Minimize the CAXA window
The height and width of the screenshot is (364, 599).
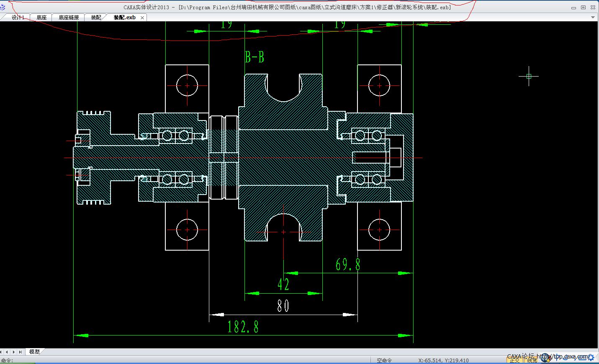coord(573,7)
